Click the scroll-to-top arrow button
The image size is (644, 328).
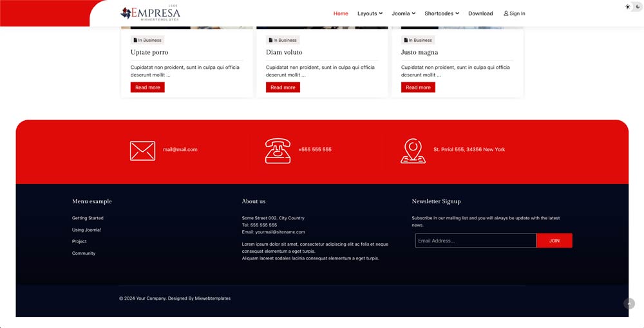click(x=629, y=304)
